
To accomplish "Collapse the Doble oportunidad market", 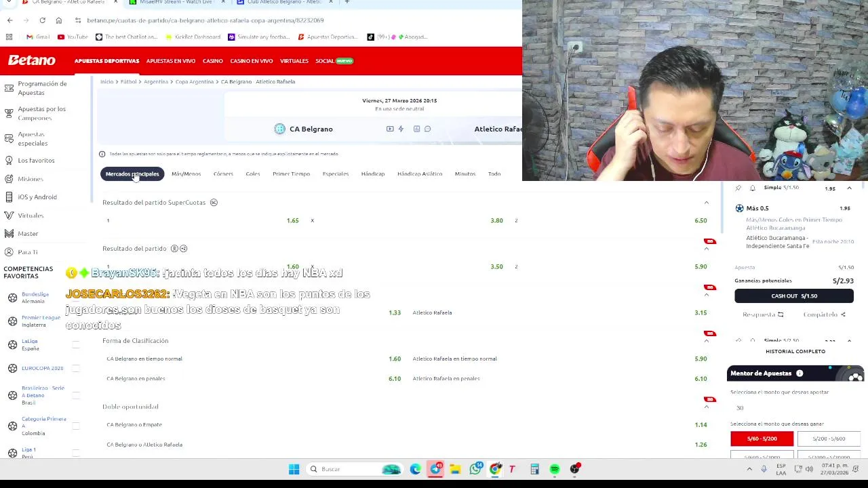I will [x=706, y=407].
